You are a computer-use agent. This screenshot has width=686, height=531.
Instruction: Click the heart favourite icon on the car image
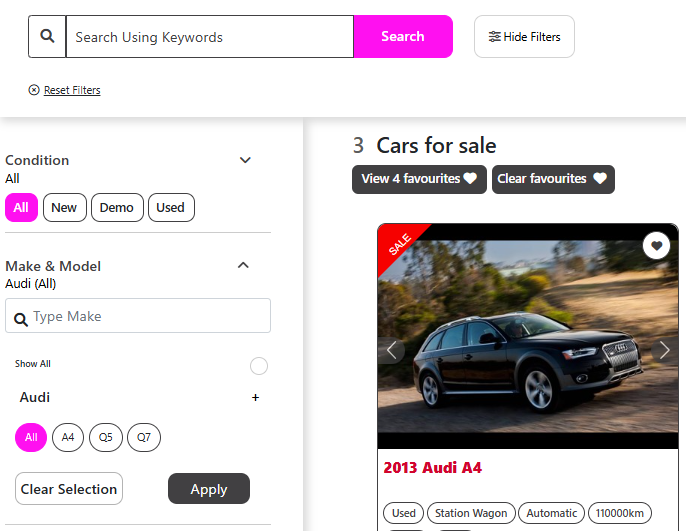click(x=656, y=245)
